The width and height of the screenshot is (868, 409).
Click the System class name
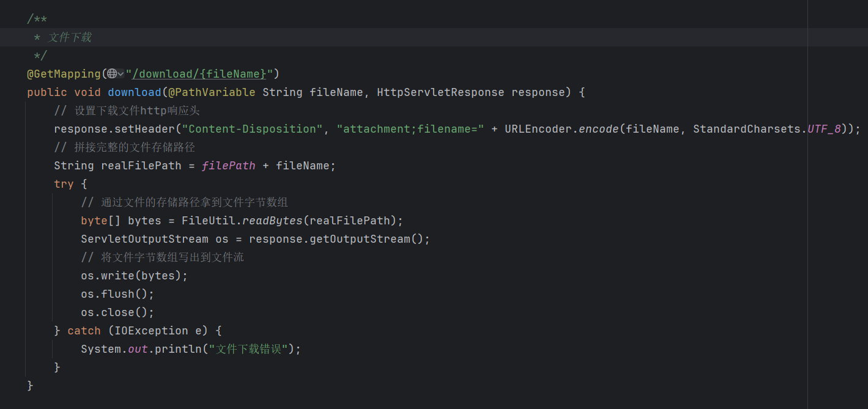pyautogui.click(x=101, y=349)
